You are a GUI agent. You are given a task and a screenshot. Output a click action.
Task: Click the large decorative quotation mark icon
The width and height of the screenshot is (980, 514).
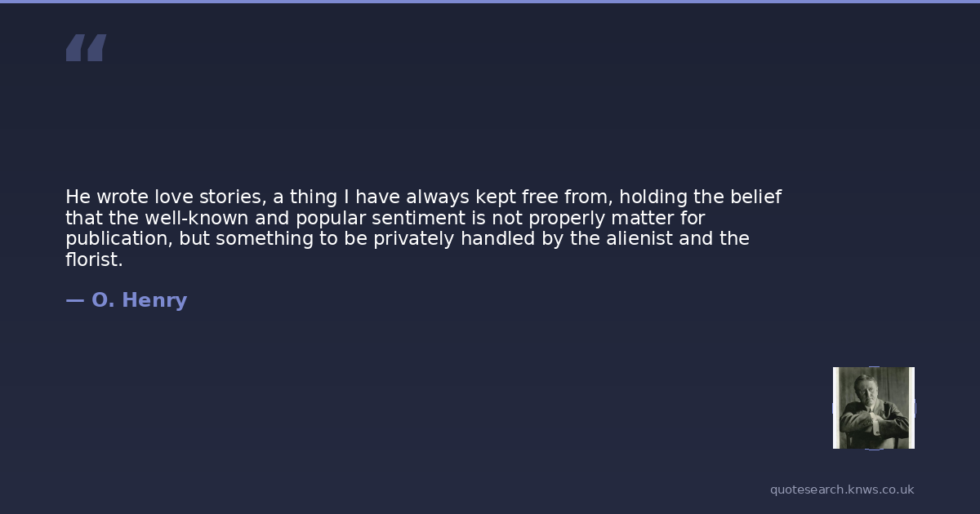86,48
